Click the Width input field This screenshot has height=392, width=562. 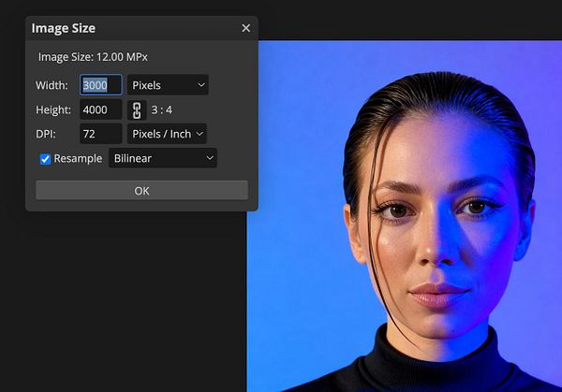(x=101, y=85)
